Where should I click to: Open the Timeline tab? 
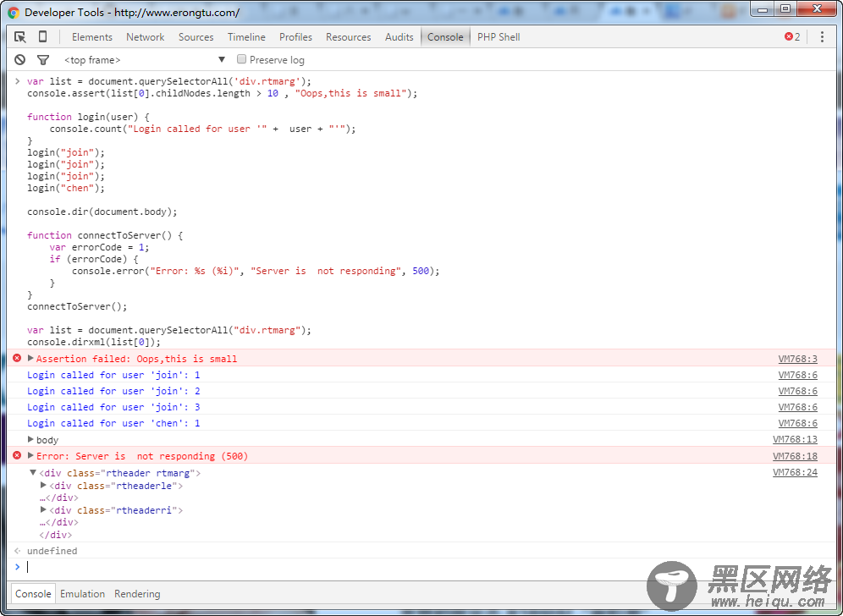click(x=246, y=36)
